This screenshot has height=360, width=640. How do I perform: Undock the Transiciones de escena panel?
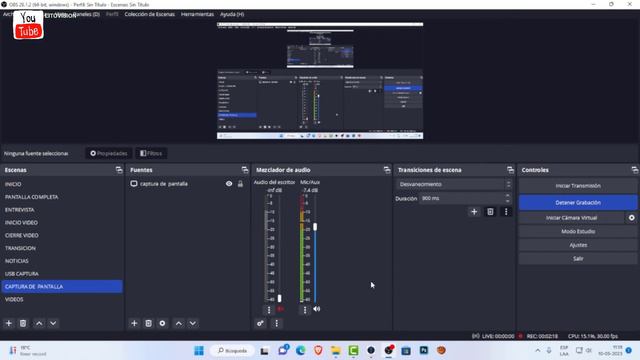point(510,170)
